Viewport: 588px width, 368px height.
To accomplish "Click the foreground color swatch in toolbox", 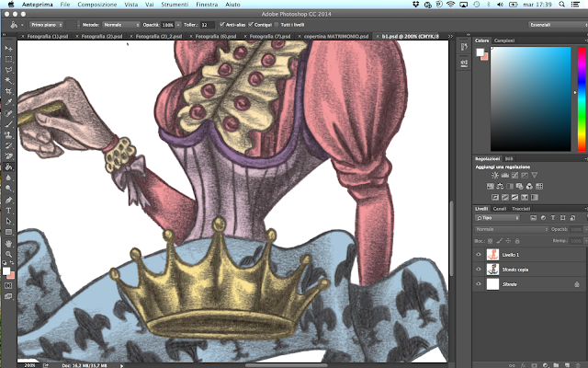I will click(6, 270).
